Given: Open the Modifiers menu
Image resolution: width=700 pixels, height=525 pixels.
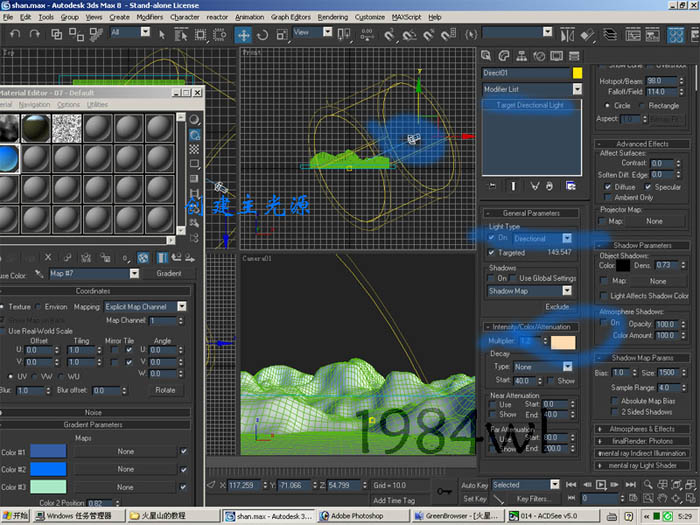Looking at the screenshot, I should [150, 17].
